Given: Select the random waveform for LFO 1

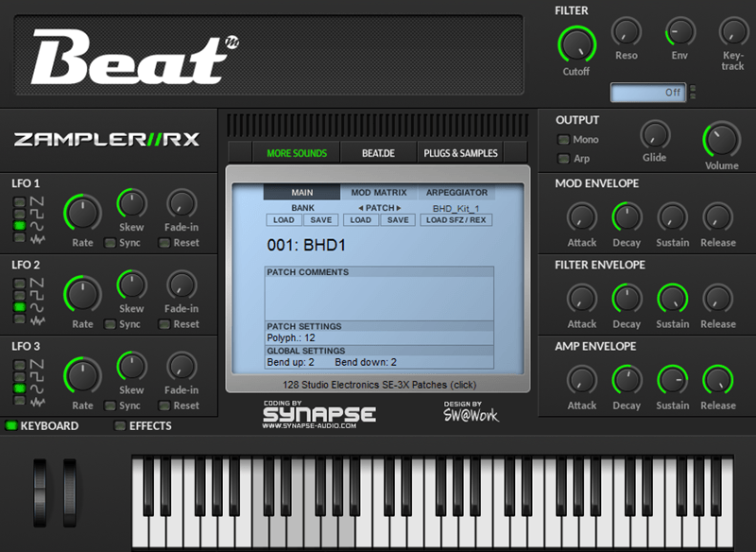Looking at the screenshot, I should pos(19,234).
